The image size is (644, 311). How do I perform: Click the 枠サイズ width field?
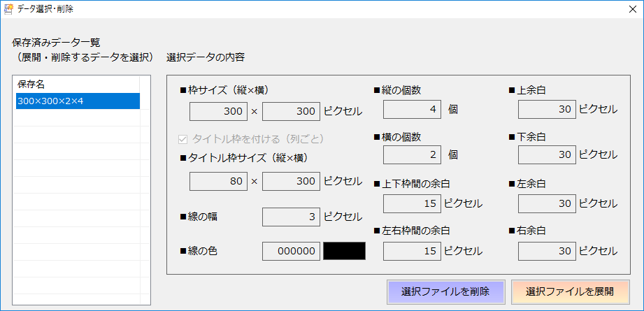click(291, 111)
